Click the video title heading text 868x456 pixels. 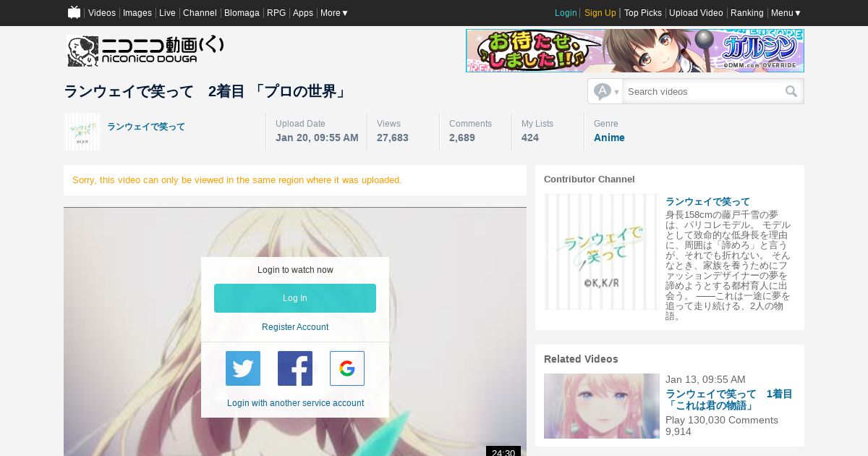[x=205, y=91]
